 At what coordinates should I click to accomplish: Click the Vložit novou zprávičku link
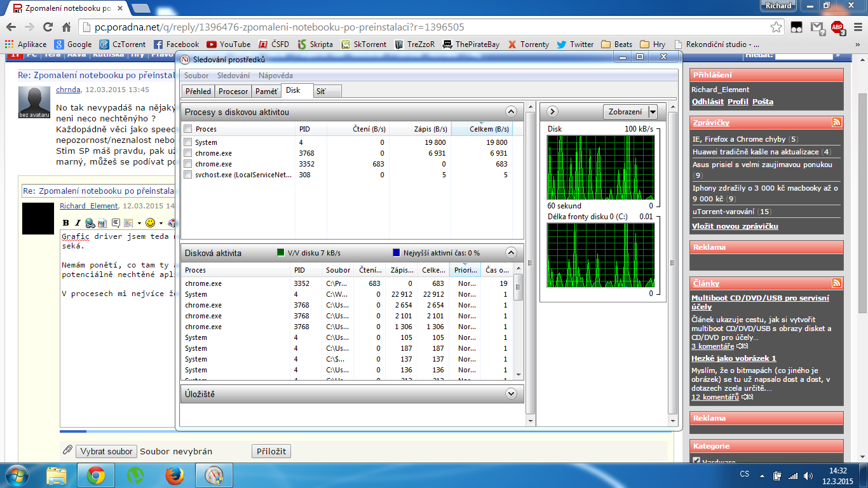[x=735, y=226]
